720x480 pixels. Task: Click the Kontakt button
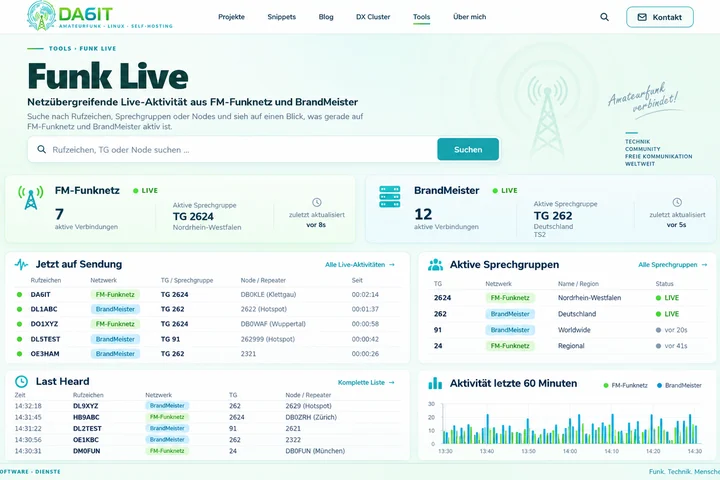[x=659, y=17]
